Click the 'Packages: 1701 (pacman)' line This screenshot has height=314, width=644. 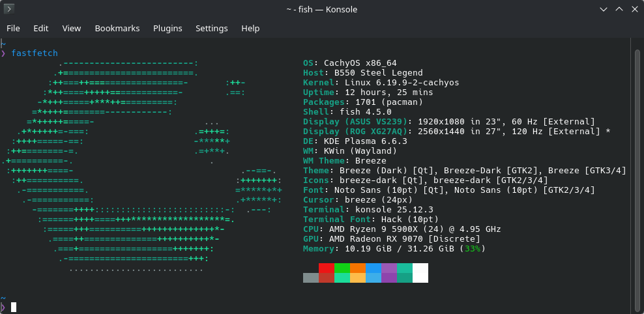pyautogui.click(x=363, y=102)
